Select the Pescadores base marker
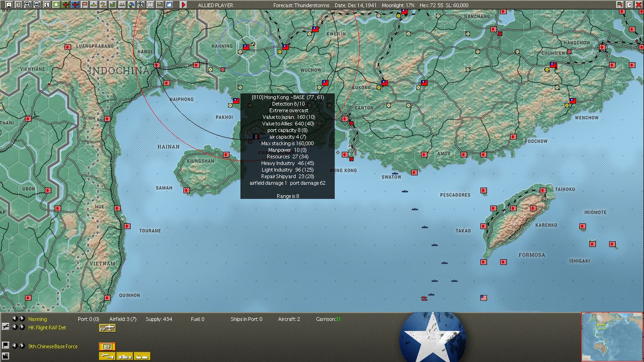644x362 pixels. (484, 191)
